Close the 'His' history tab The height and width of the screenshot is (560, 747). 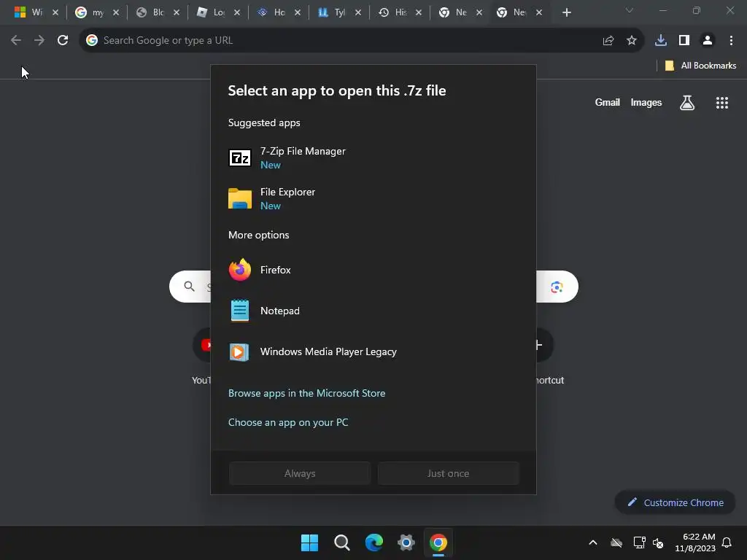[x=418, y=13]
